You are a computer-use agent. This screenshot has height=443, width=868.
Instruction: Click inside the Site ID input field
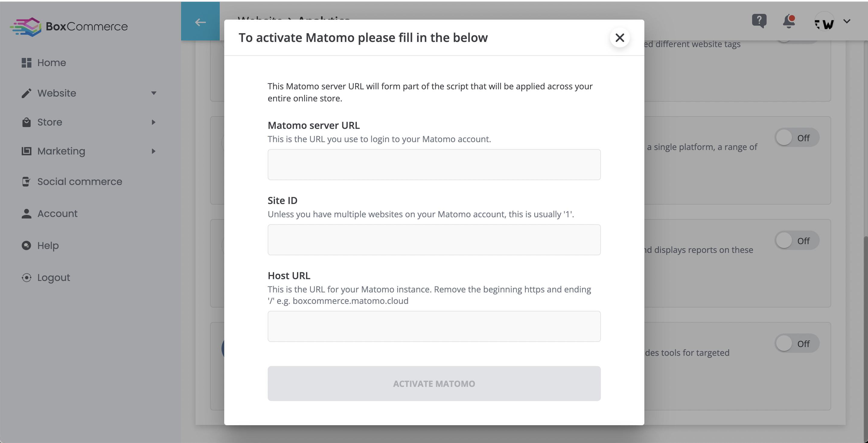click(x=434, y=240)
